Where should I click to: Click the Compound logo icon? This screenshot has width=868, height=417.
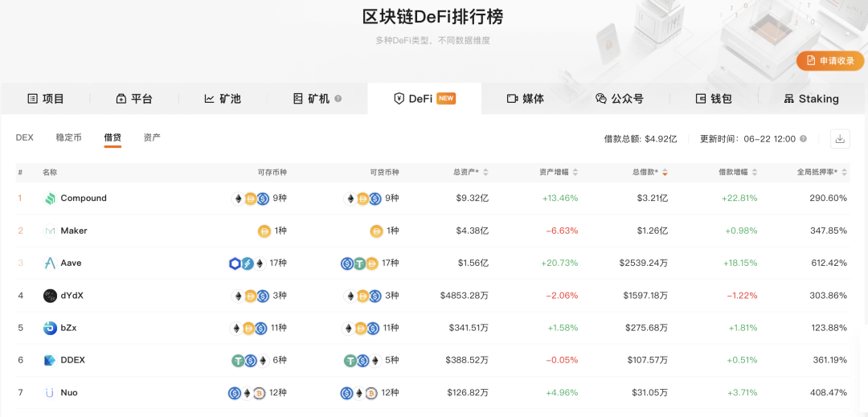click(x=50, y=198)
